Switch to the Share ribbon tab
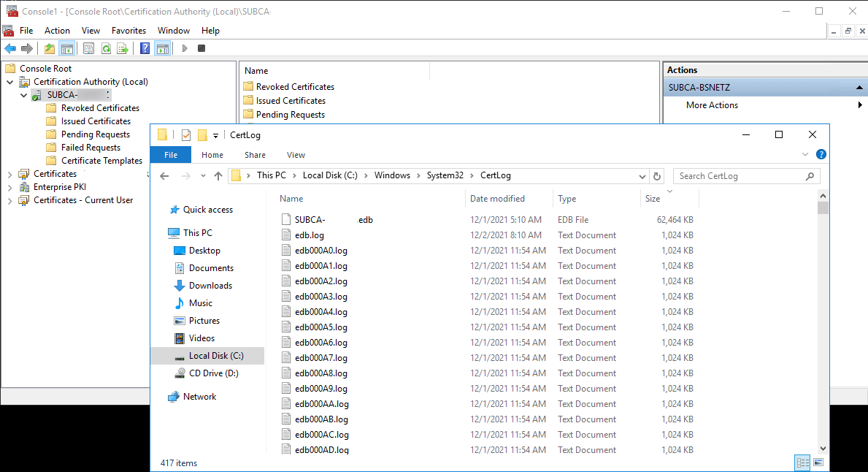Image resolution: width=868 pixels, height=472 pixels. [255, 155]
